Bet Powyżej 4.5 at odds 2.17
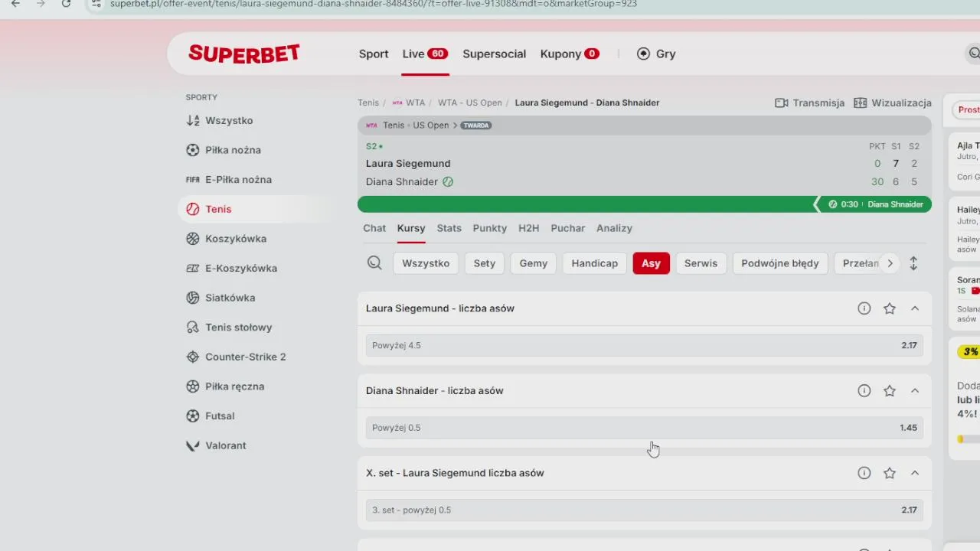 645,345
